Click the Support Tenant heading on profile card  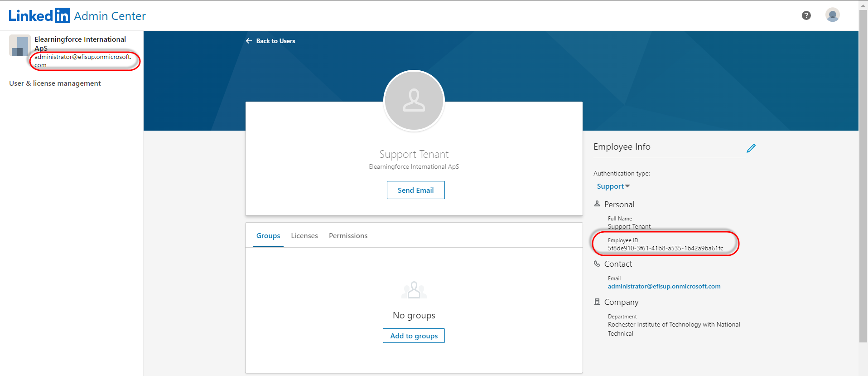coord(414,154)
